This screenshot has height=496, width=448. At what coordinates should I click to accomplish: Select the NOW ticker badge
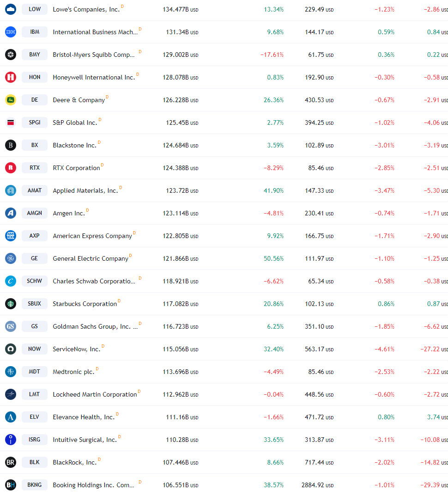coord(35,349)
